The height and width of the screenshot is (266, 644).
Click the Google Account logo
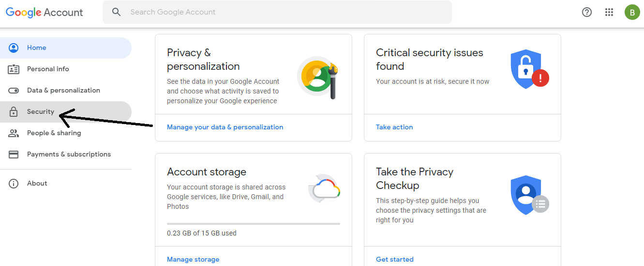click(x=45, y=13)
